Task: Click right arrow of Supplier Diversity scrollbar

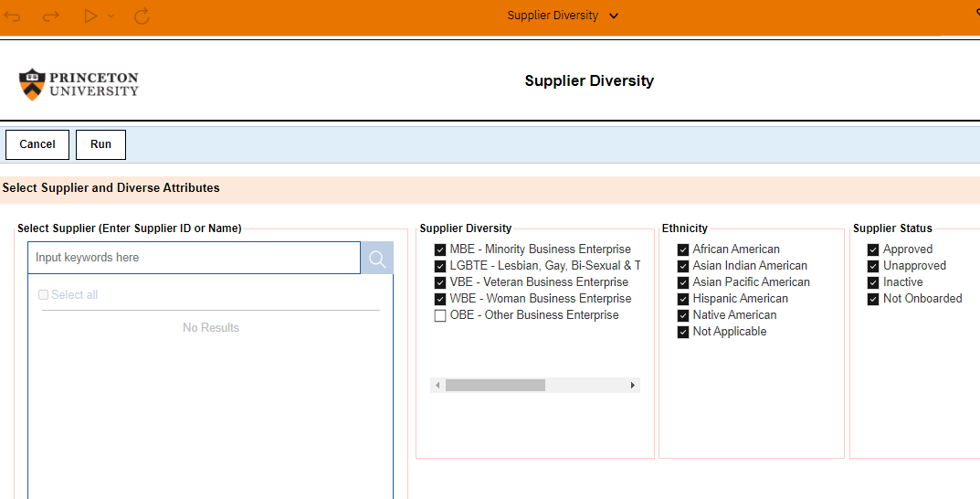Action: click(633, 385)
